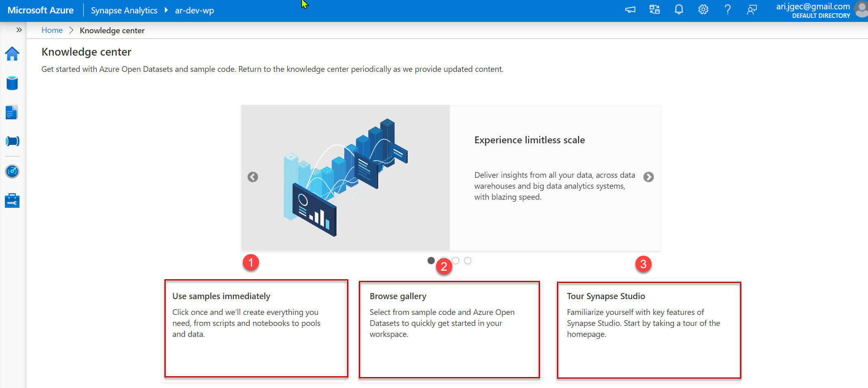Open the Integrate hub pipeline icon
868x388 pixels.
coord(12,141)
